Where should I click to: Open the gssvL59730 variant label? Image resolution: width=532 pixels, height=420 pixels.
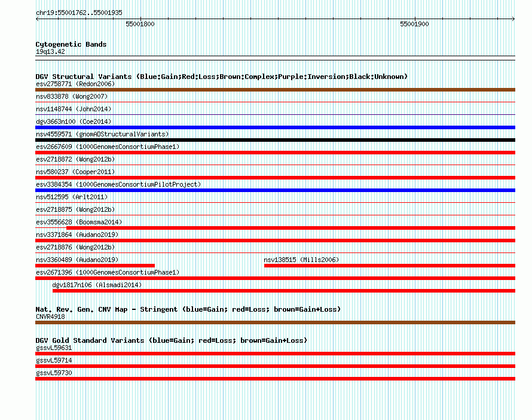coord(54,373)
